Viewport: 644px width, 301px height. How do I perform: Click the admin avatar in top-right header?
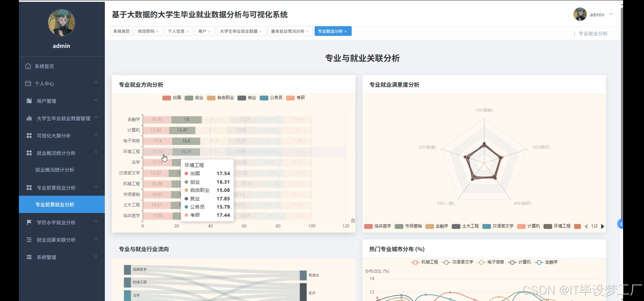580,14
